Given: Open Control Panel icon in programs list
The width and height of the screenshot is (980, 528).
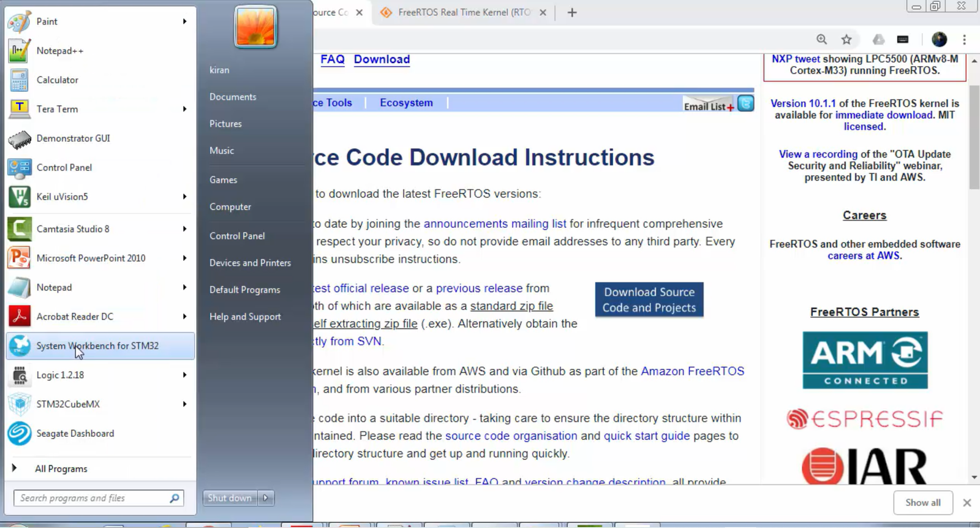Looking at the screenshot, I should [19, 168].
